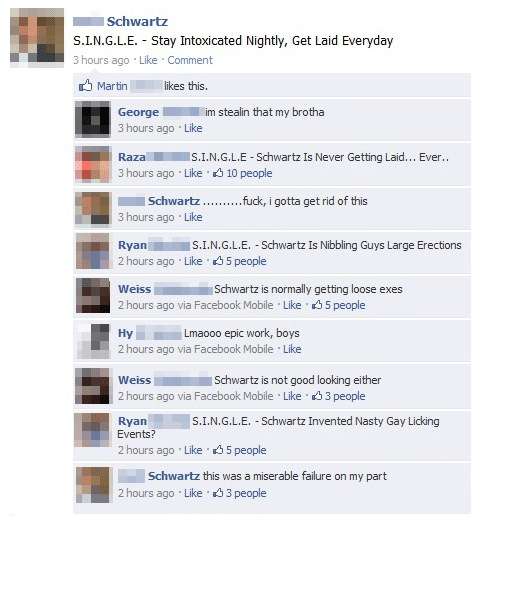Click thumbs-up icon beside Martin likes this
This screenshot has width=506, height=609.
point(85,86)
